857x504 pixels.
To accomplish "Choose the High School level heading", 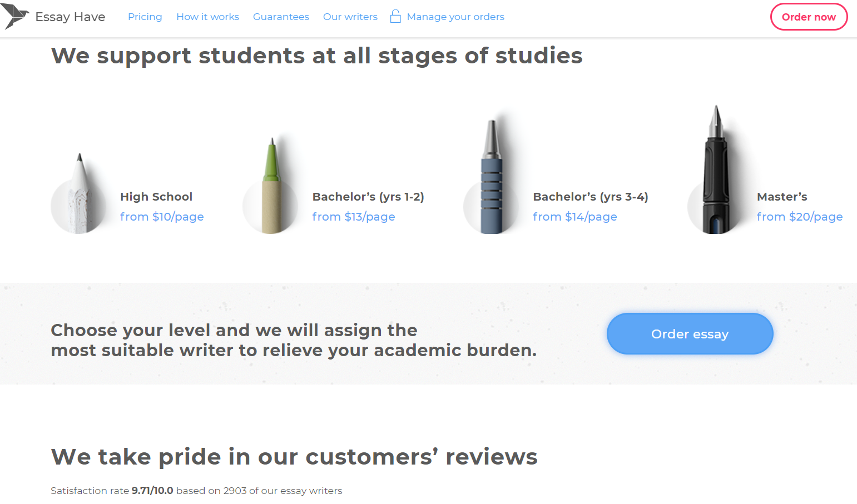I will tap(156, 197).
